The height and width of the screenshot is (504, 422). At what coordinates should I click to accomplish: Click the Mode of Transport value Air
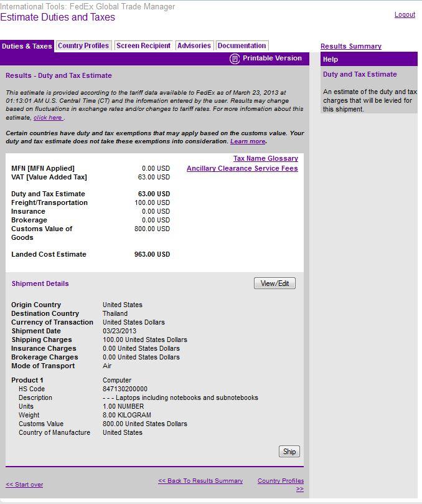tap(107, 366)
